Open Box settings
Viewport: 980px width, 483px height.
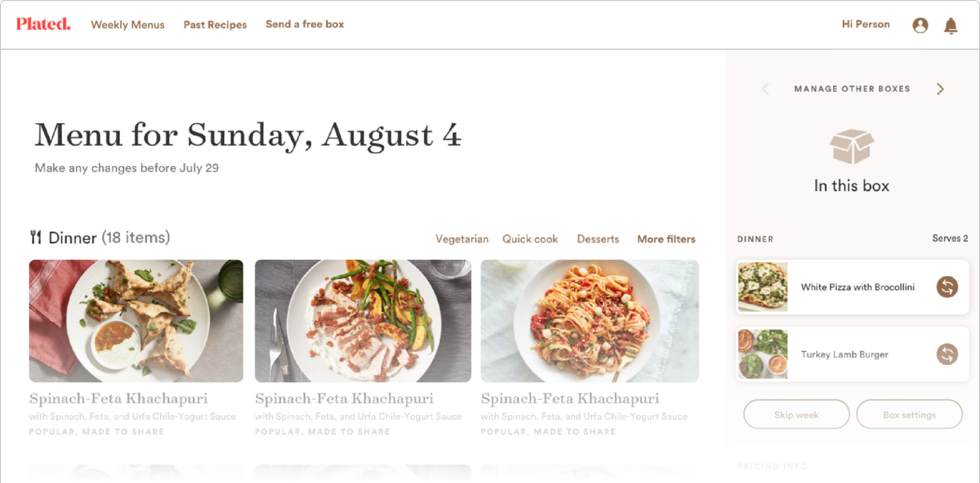(909, 415)
